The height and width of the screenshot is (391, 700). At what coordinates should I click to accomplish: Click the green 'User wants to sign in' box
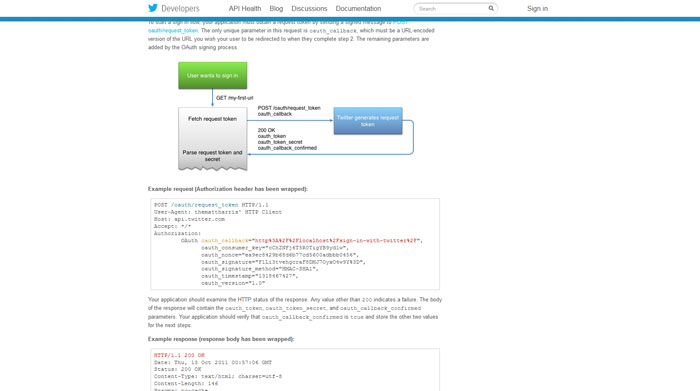point(212,75)
